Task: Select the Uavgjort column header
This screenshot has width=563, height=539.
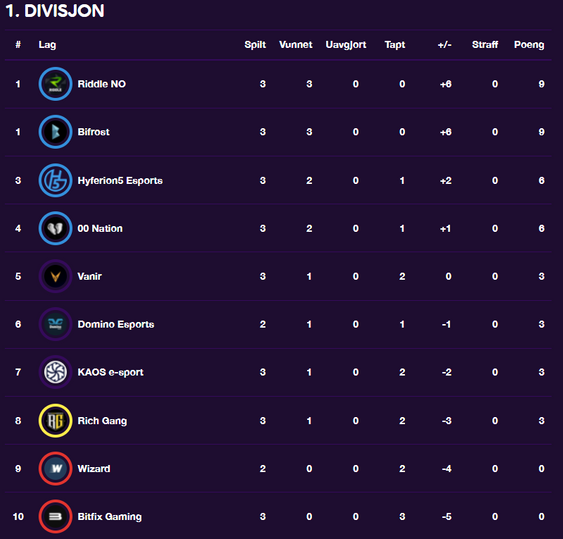Action: pos(346,45)
